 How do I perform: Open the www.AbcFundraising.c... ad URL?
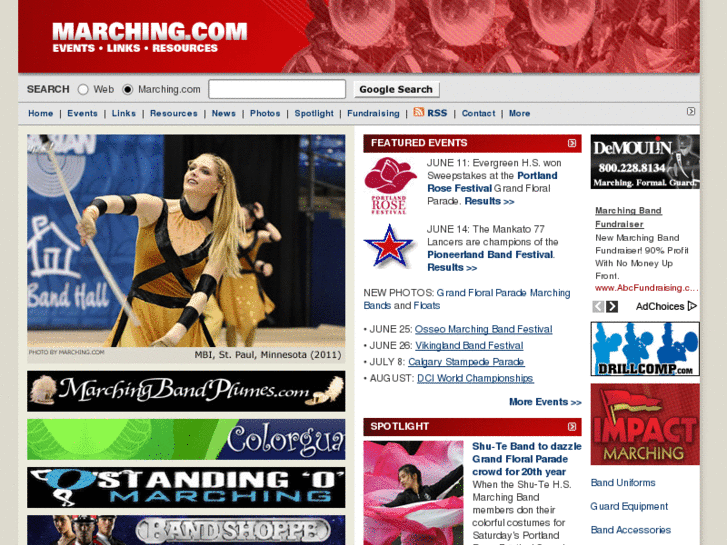[646, 288]
